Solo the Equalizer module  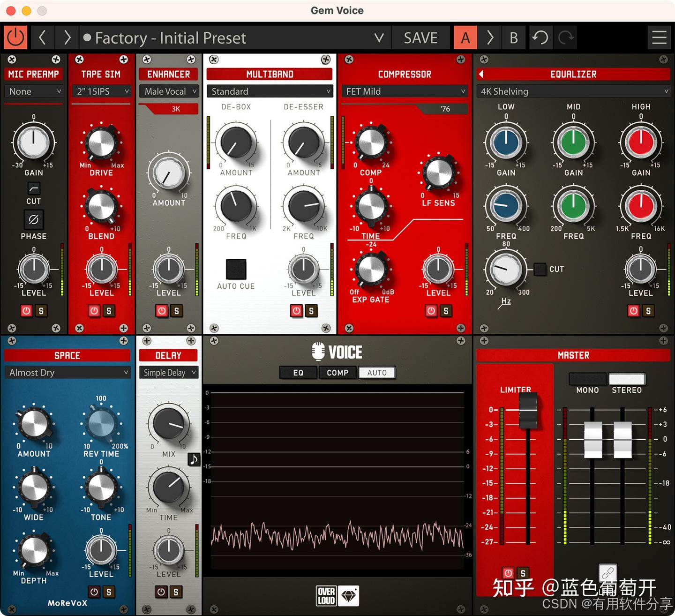pos(648,310)
